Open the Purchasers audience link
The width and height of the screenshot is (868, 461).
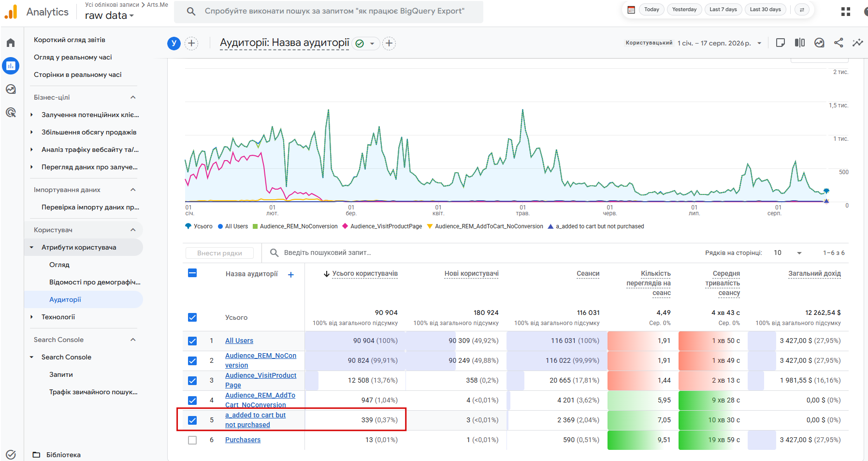click(x=243, y=440)
